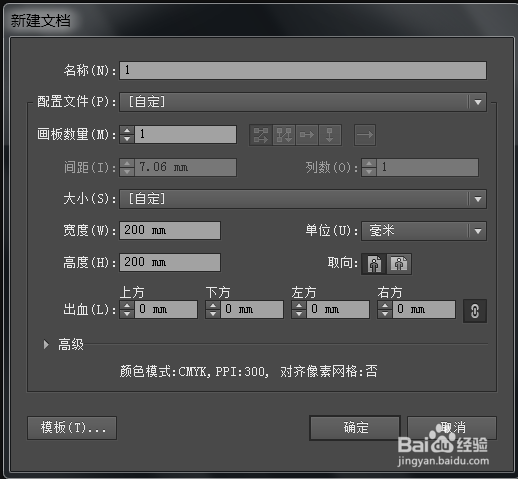Choose landscape orientation icon
This screenshot has width=518, height=479.
click(399, 264)
